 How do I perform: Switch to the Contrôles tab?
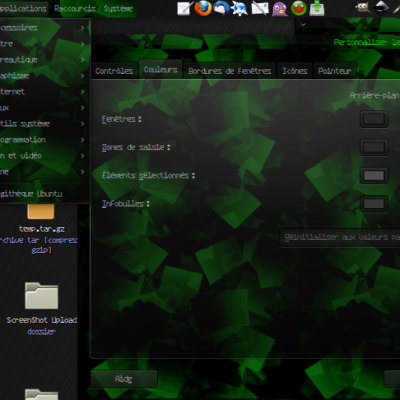pyautogui.click(x=114, y=71)
